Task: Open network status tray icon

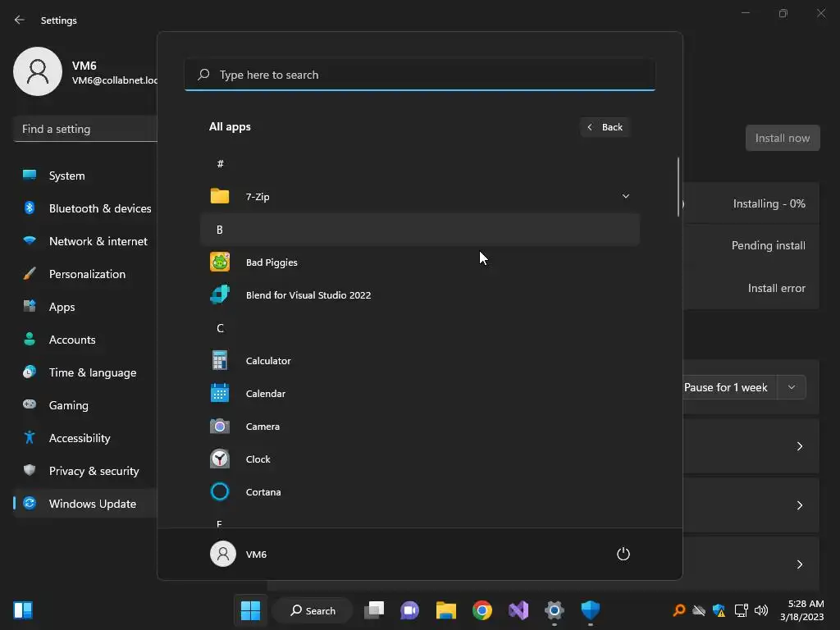Action: (741, 610)
